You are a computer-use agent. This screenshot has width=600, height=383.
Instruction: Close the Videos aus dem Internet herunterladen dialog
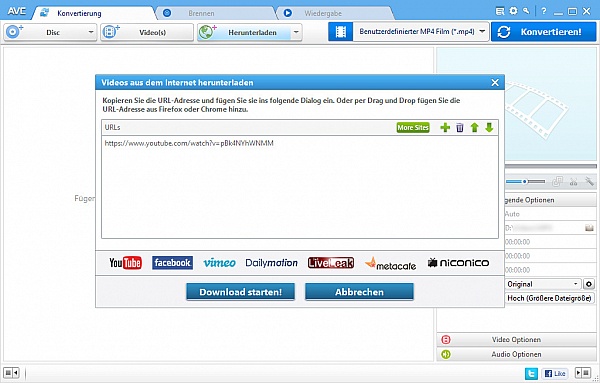pos(495,83)
